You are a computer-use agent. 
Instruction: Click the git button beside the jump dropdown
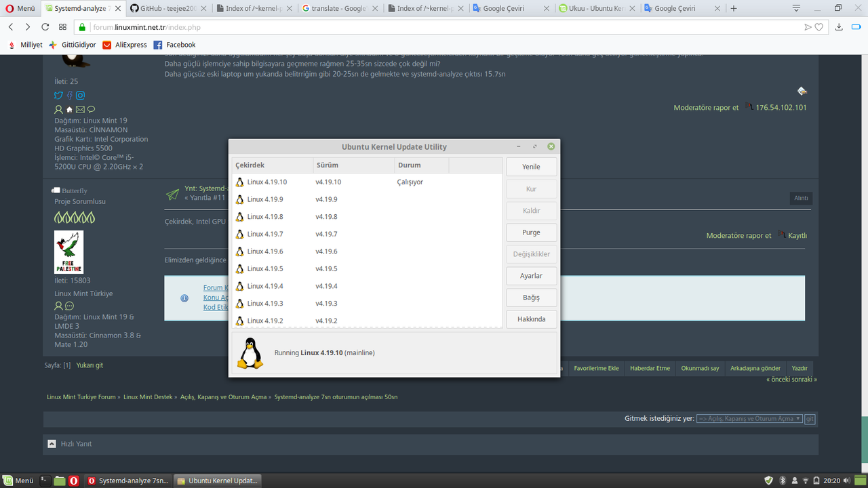(810, 419)
